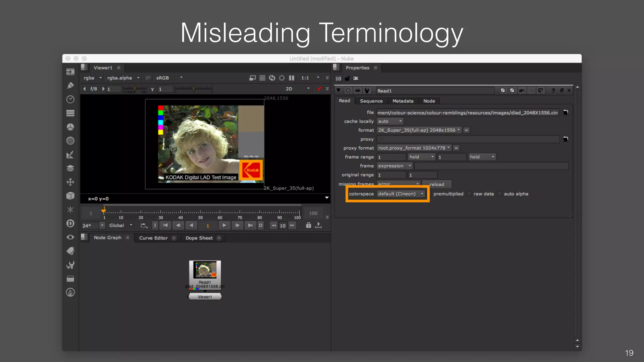Clear all panels icon in Properties bar
Viewport: 644px width, 362px height.
point(356,79)
